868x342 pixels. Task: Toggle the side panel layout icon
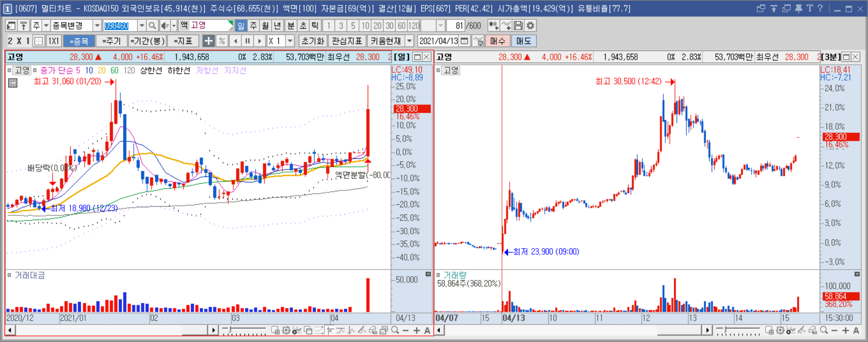[11, 26]
